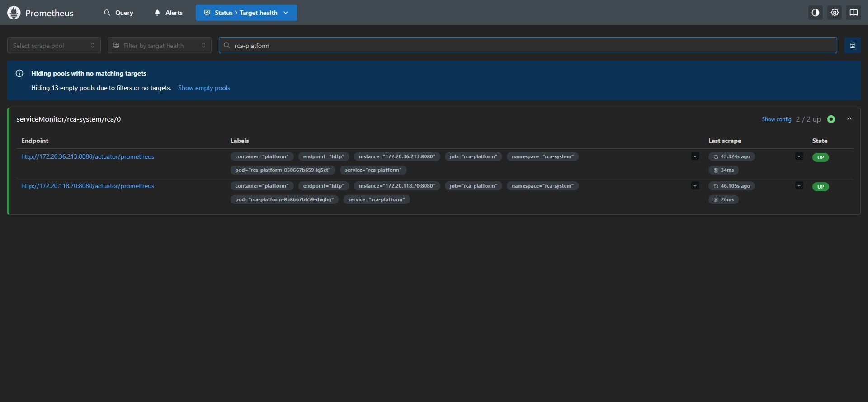
Task: Click Show config for rca pool
Action: tap(776, 119)
